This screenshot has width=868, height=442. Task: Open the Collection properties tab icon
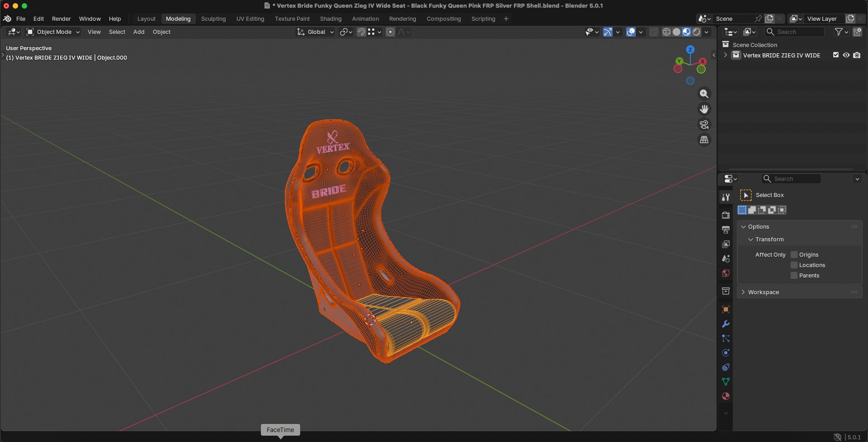coord(726,291)
